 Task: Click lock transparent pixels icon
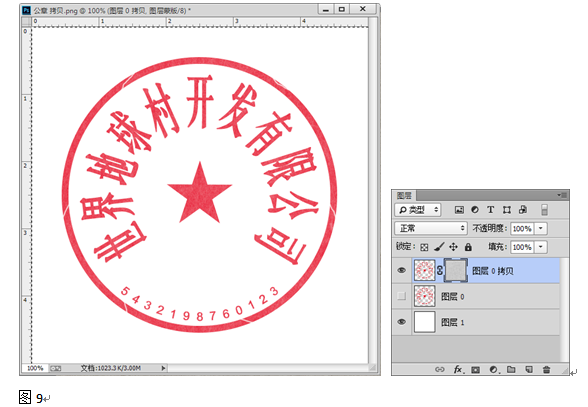pyautogui.click(x=424, y=247)
